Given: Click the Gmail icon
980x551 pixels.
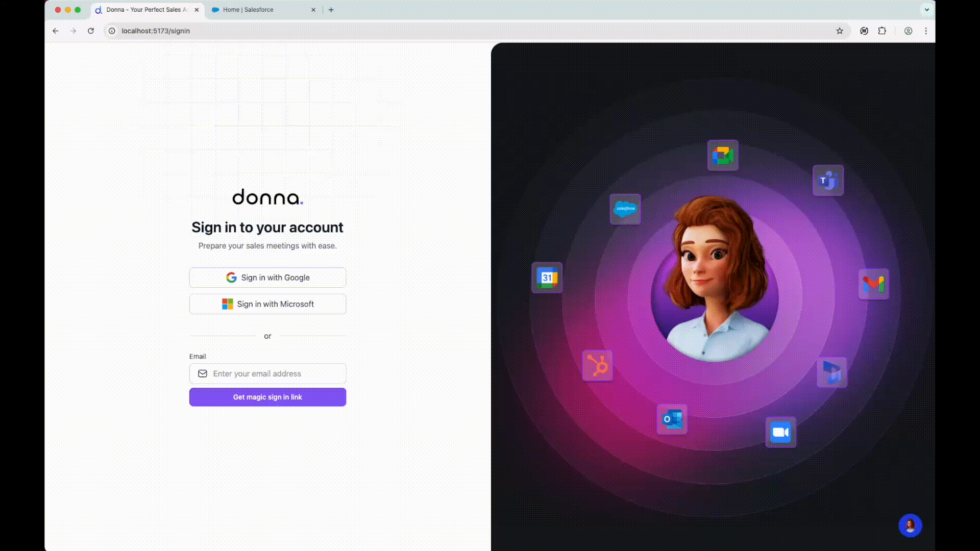Looking at the screenshot, I should pos(873,284).
